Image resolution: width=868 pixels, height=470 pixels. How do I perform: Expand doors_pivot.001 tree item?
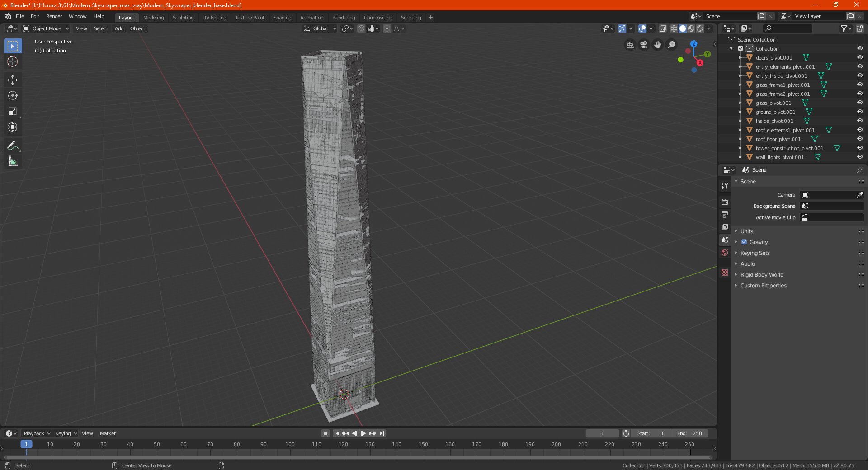point(740,58)
